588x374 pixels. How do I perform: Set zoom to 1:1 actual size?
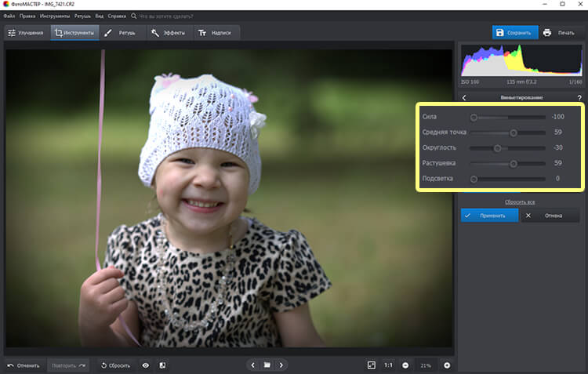pos(388,365)
